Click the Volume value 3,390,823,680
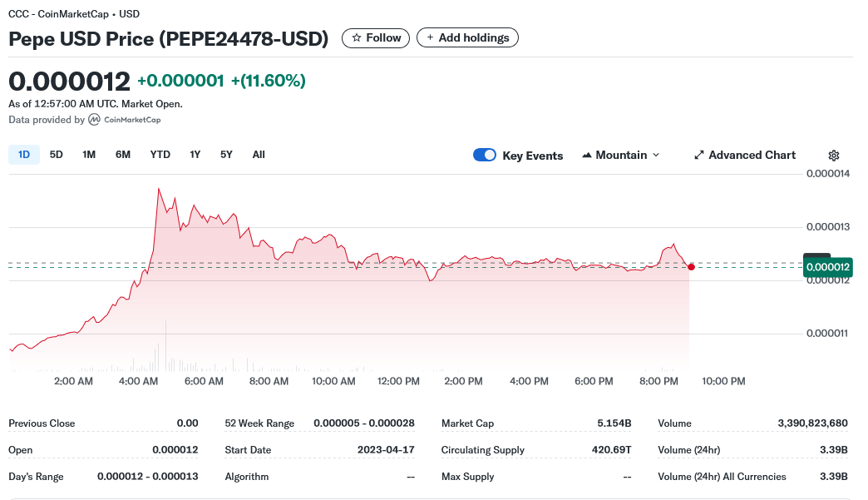 pyautogui.click(x=812, y=423)
